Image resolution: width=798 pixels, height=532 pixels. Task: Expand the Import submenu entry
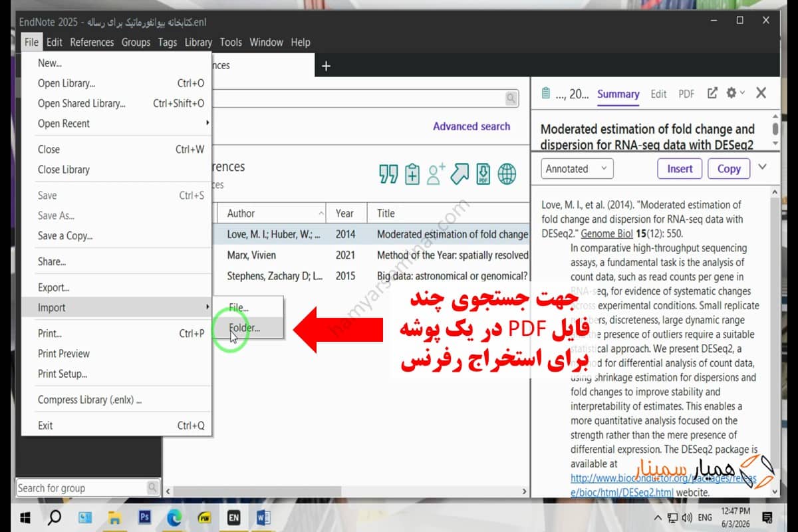pyautogui.click(x=116, y=307)
